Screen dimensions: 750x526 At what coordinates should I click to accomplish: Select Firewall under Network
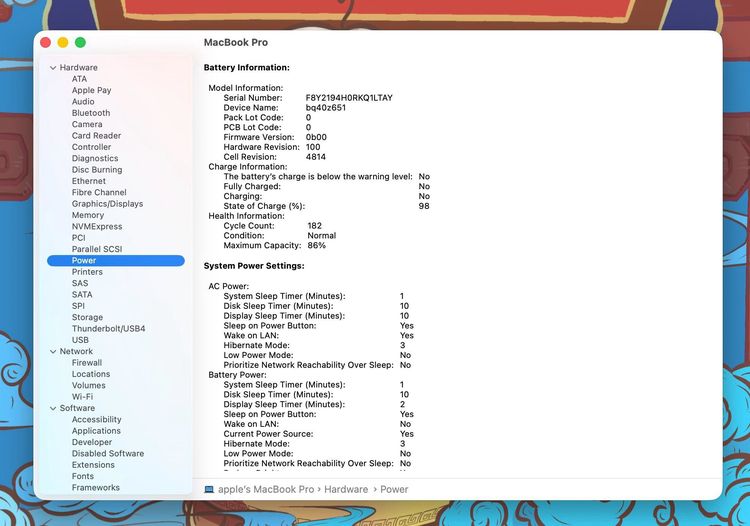(87, 363)
